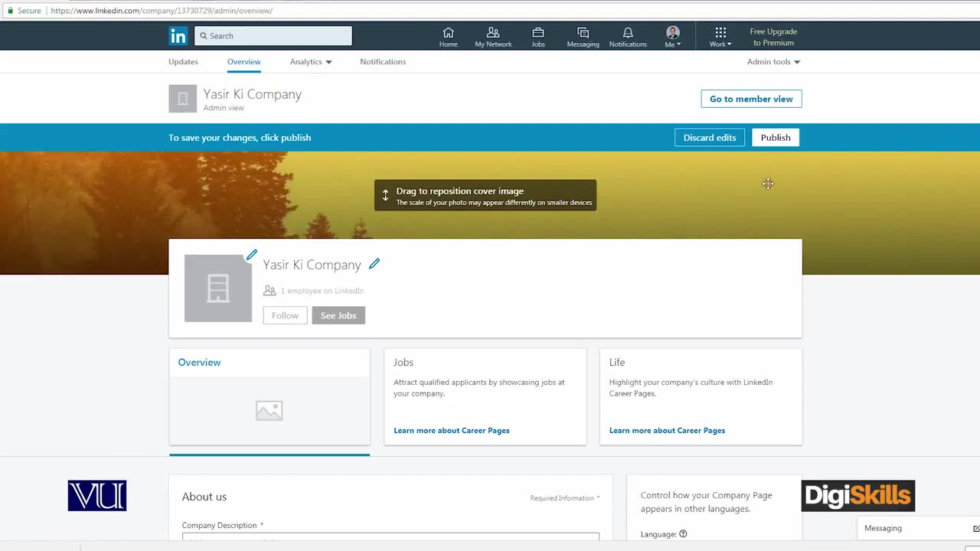The image size is (980, 551).
Task: Edit company logo with pencil icon
Action: coord(252,255)
